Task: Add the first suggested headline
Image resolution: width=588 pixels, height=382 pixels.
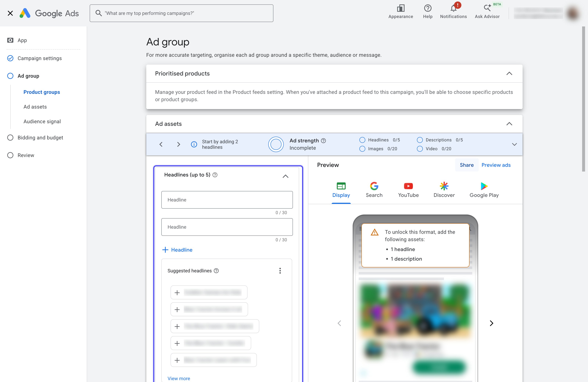Action: pyautogui.click(x=209, y=292)
